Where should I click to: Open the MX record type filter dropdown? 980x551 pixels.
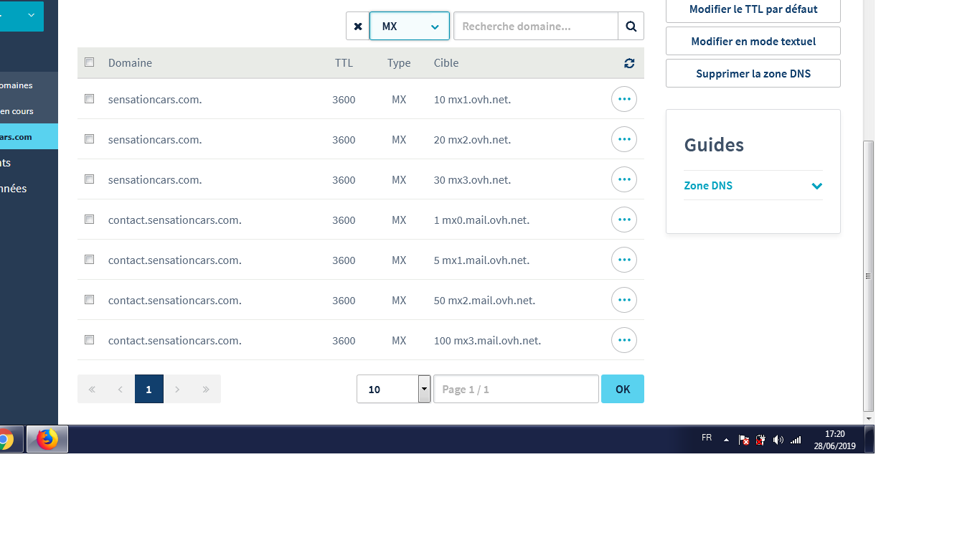pyautogui.click(x=410, y=27)
